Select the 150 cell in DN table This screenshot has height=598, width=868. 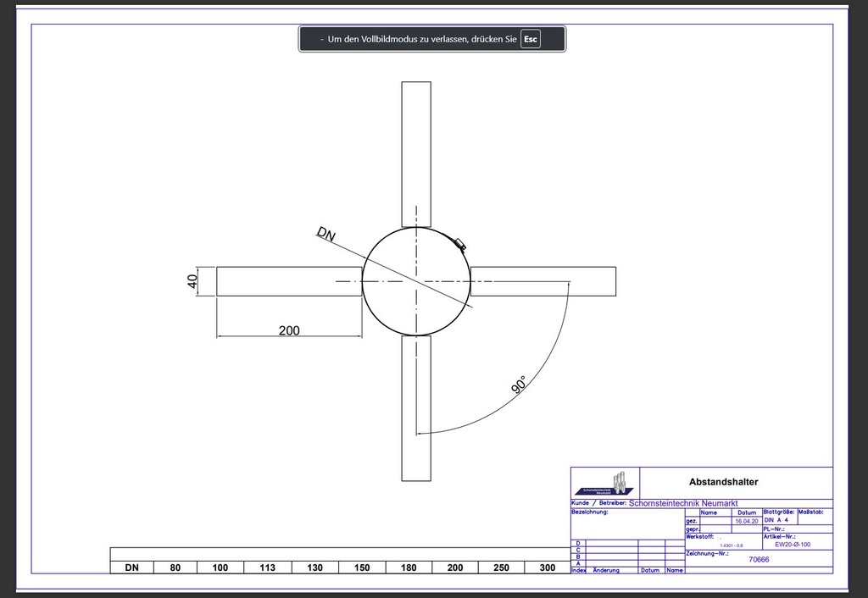[362, 568]
